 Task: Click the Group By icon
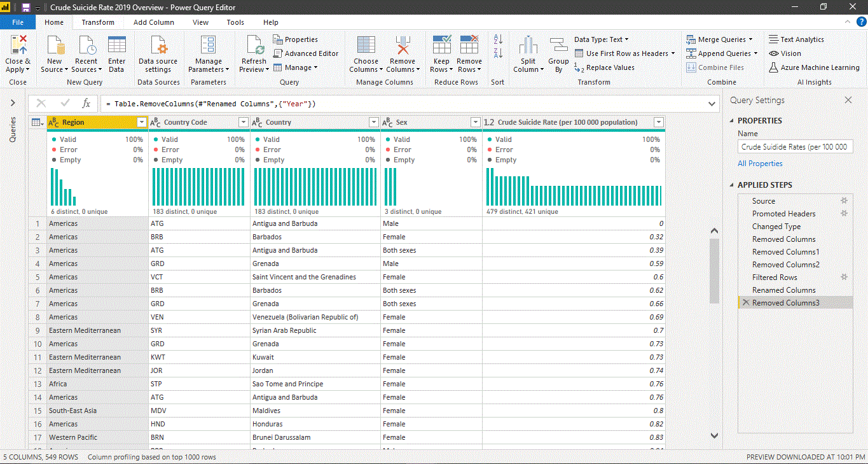[558, 46]
